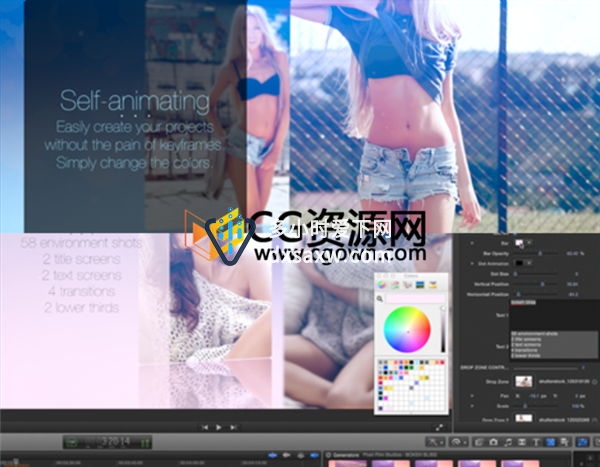This screenshot has width=600, height=467.
Task: Toggle video skimming in timeline
Action: [x=272, y=455]
